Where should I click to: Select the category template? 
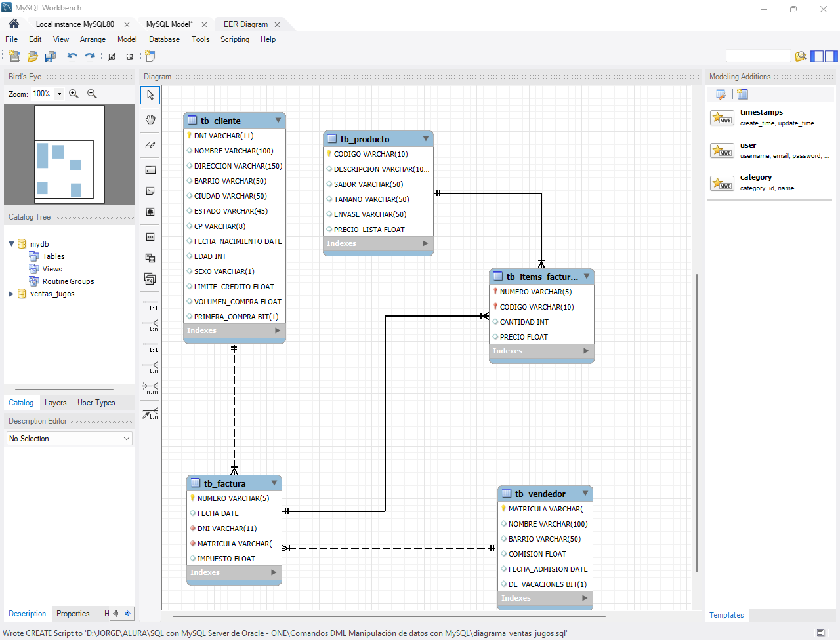click(769, 182)
